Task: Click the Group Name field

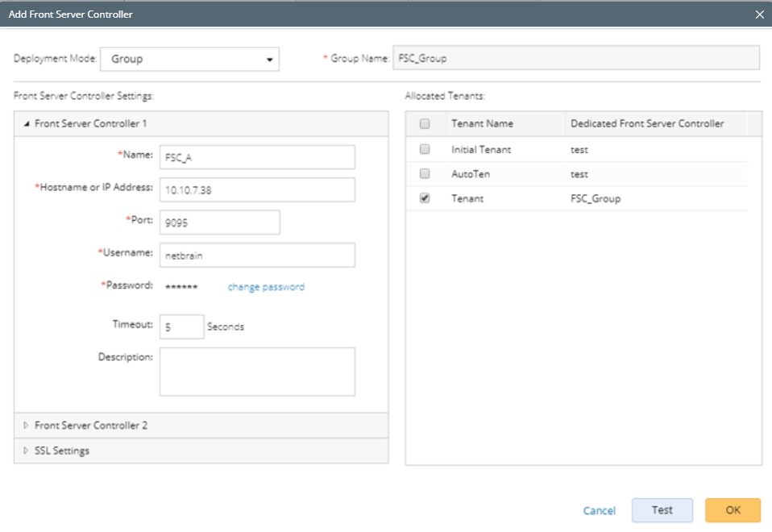Action: (x=575, y=59)
